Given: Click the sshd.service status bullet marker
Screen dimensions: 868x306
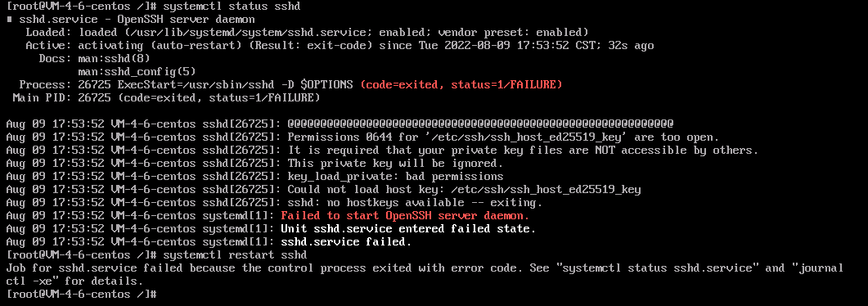Looking at the screenshot, I should [x=10, y=20].
